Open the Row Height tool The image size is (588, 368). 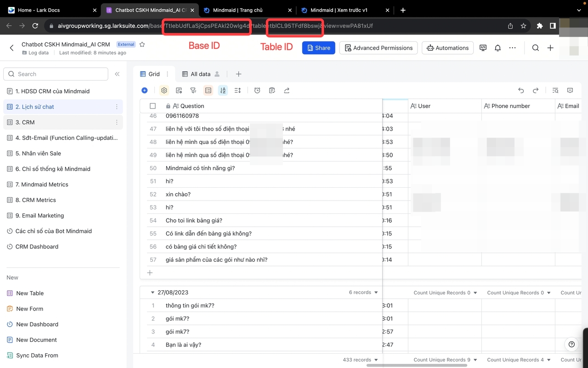pyautogui.click(x=237, y=91)
